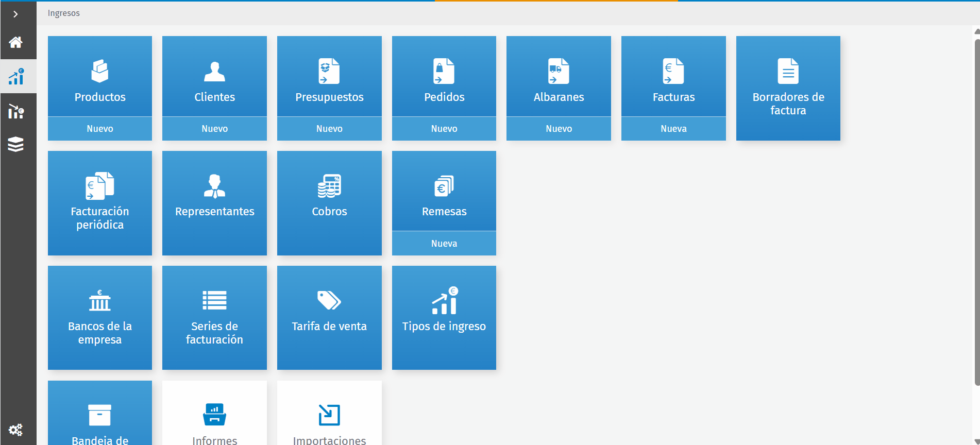The image size is (980, 445).
Task: Open the Tipos de ingreso chart icon
Action: (445, 300)
